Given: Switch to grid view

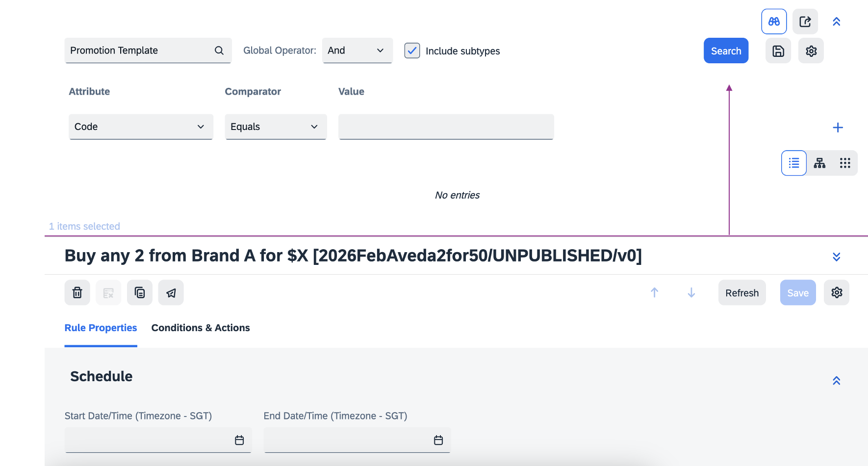Looking at the screenshot, I should point(844,163).
